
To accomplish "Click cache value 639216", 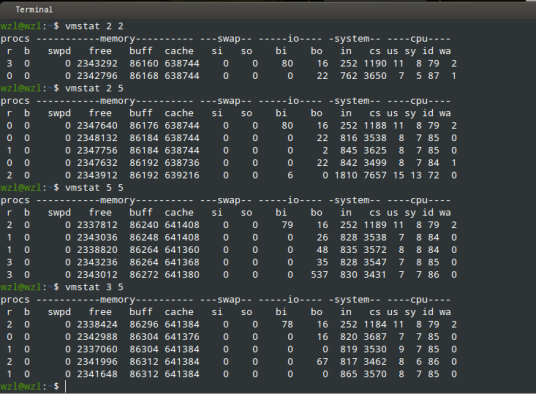I will 182,176.
